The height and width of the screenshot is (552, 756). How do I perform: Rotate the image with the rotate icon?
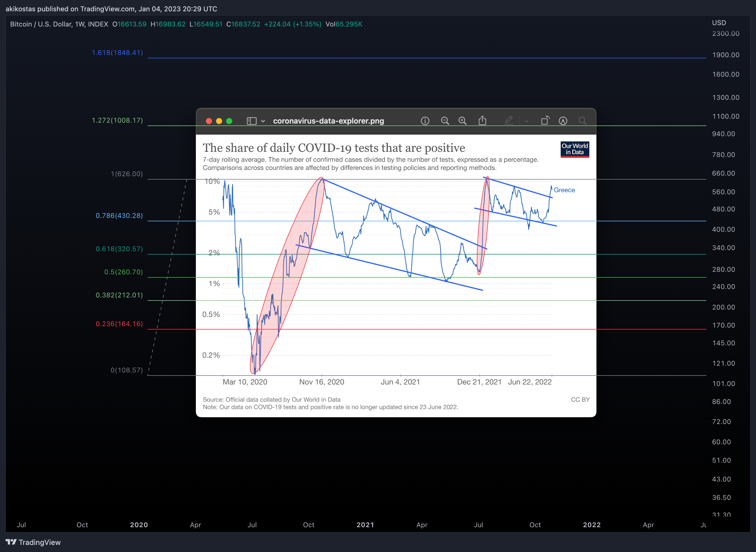(545, 120)
